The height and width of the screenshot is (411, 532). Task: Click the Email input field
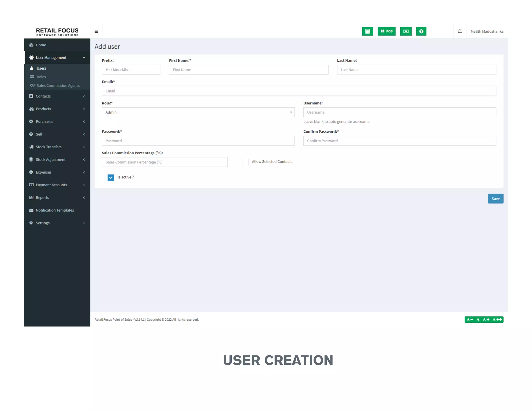tap(299, 91)
